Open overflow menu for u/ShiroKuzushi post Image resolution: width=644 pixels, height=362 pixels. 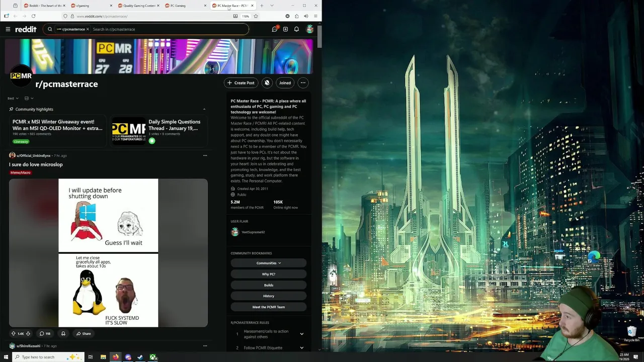coord(205,346)
